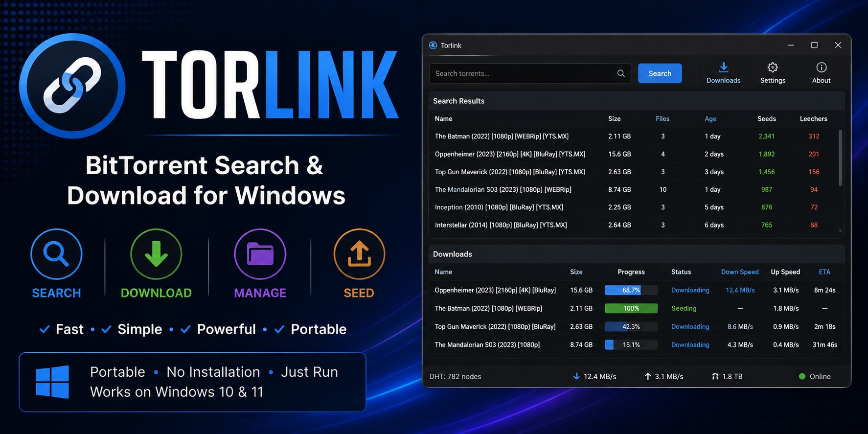Click the status bar total data icon by 1.8 TB
The height and width of the screenshot is (434, 868).
point(715,376)
